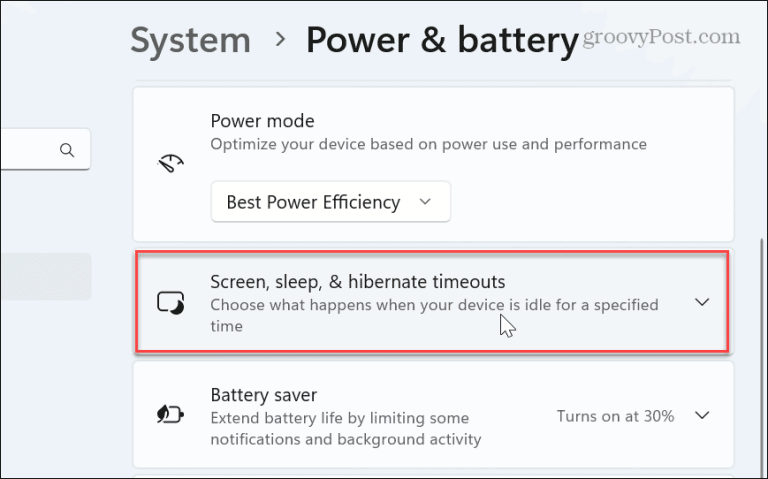Image resolution: width=768 pixels, height=479 pixels.
Task: Click the search magnifier icon
Action: point(67,150)
